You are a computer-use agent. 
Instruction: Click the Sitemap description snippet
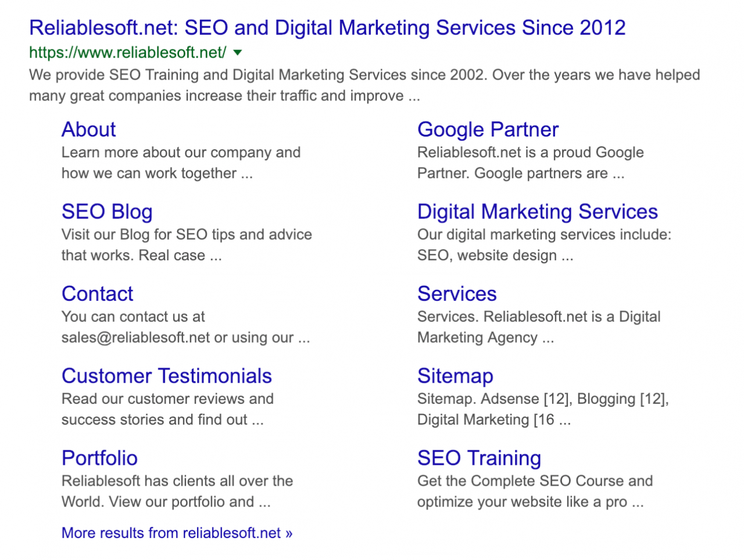(x=542, y=410)
